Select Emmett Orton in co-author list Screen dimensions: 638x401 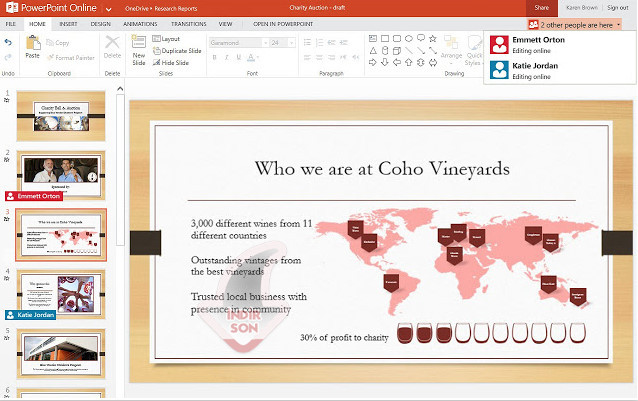tap(560, 45)
